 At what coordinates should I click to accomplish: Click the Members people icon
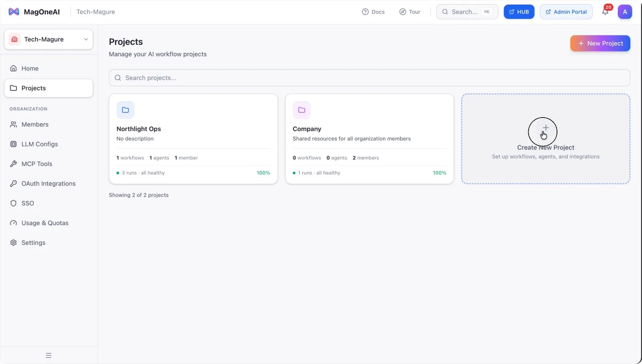click(13, 124)
